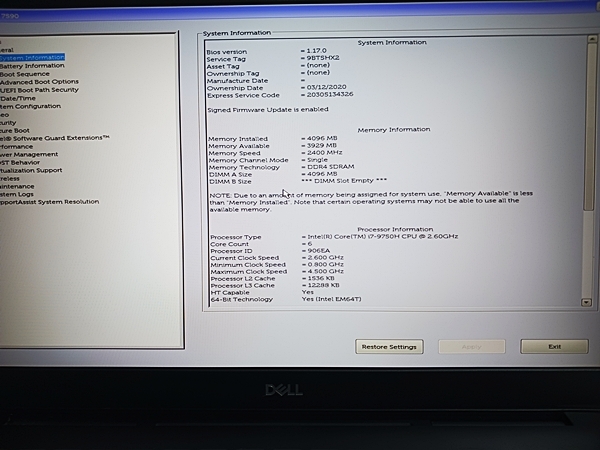
Task: Select the Date/Time entry
Action: point(18,98)
